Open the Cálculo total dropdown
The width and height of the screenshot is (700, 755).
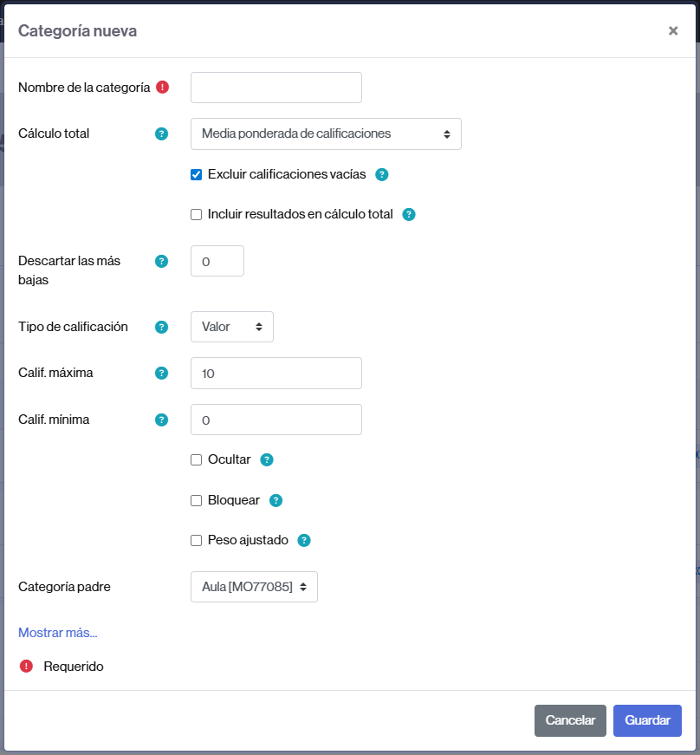coord(326,133)
